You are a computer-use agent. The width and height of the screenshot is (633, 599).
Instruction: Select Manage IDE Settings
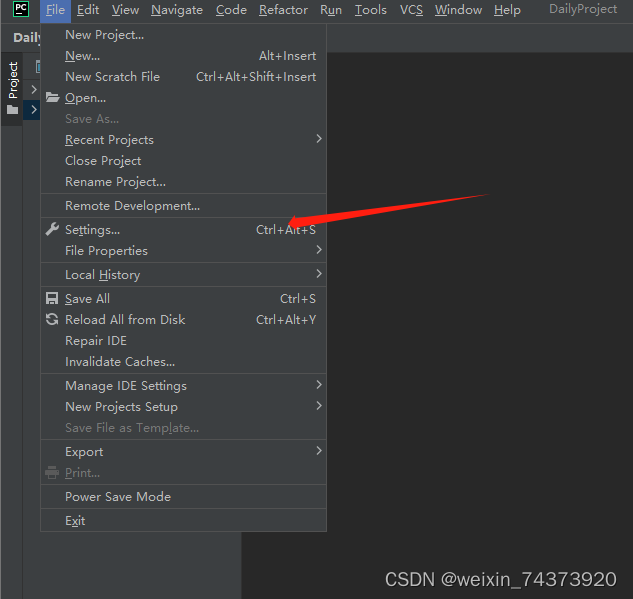click(x=183, y=385)
